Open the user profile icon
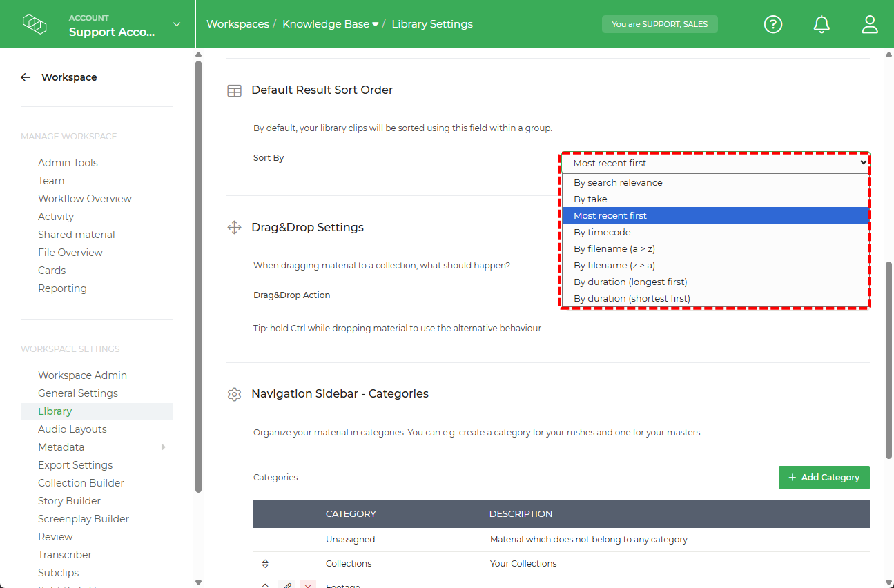The height and width of the screenshot is (588, 894). pos(869,24)
